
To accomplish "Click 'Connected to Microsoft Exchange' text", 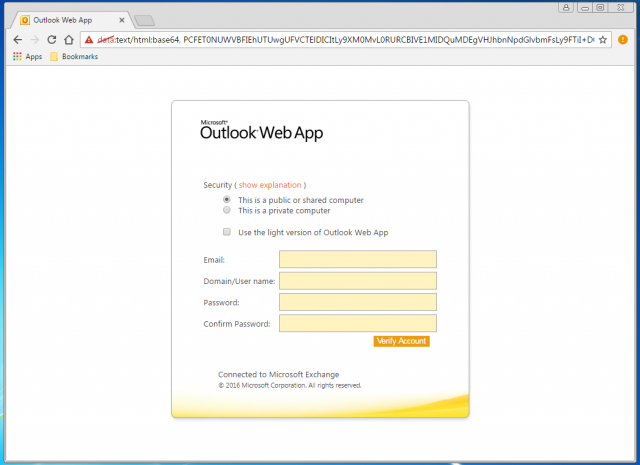I will pyautogui.click(x=278, y=374).
